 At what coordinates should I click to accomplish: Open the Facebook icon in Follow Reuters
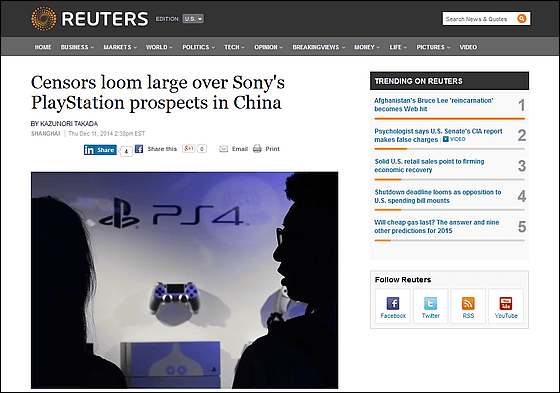point(393,303)
